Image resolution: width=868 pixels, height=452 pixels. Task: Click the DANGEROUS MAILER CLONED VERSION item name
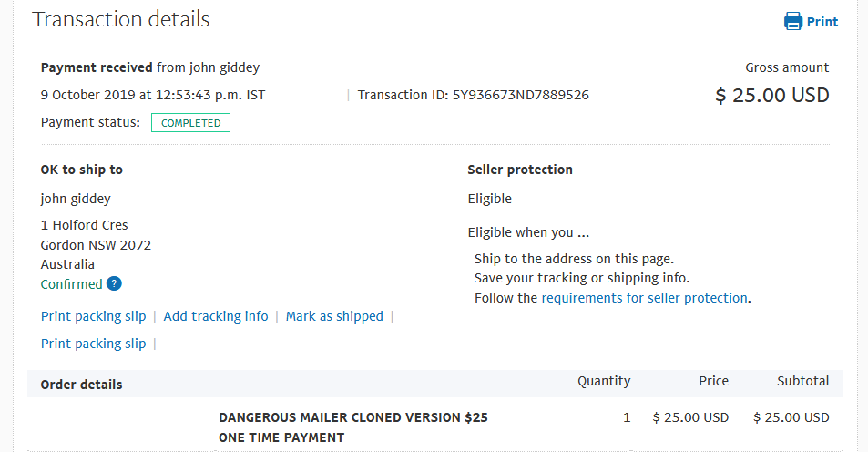(353, 417)
